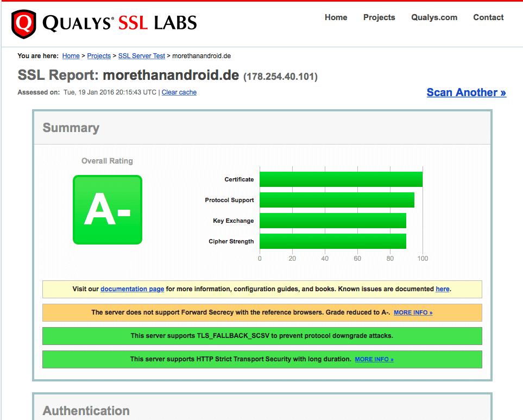The height and width of the screenshot is (420, 523).
Task: Open the Projects navigation menu item
Action: point(379,17)
